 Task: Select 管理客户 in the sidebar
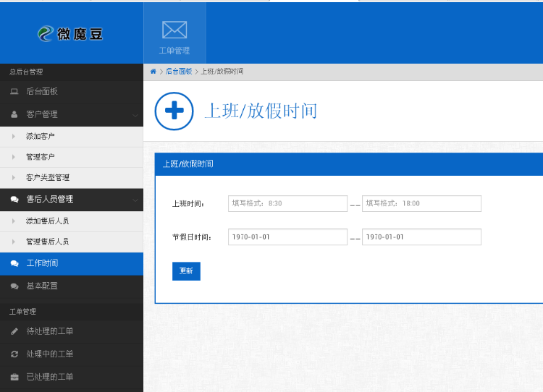coord(41,157)
